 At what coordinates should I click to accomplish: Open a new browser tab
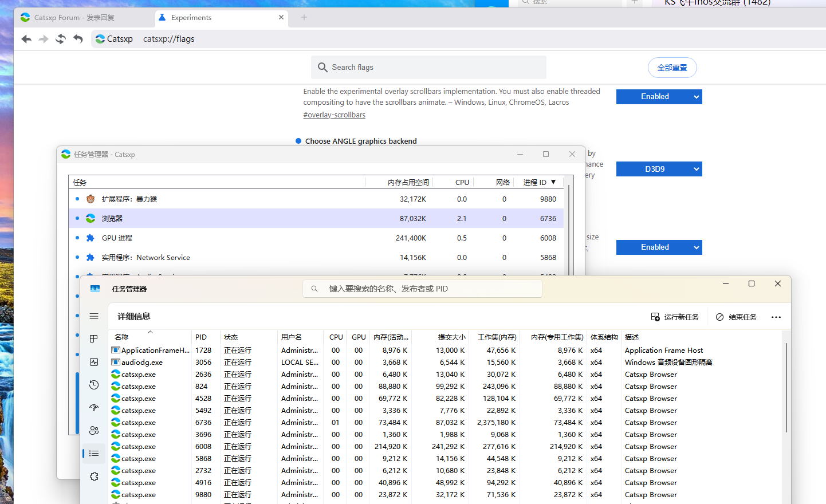304,18
